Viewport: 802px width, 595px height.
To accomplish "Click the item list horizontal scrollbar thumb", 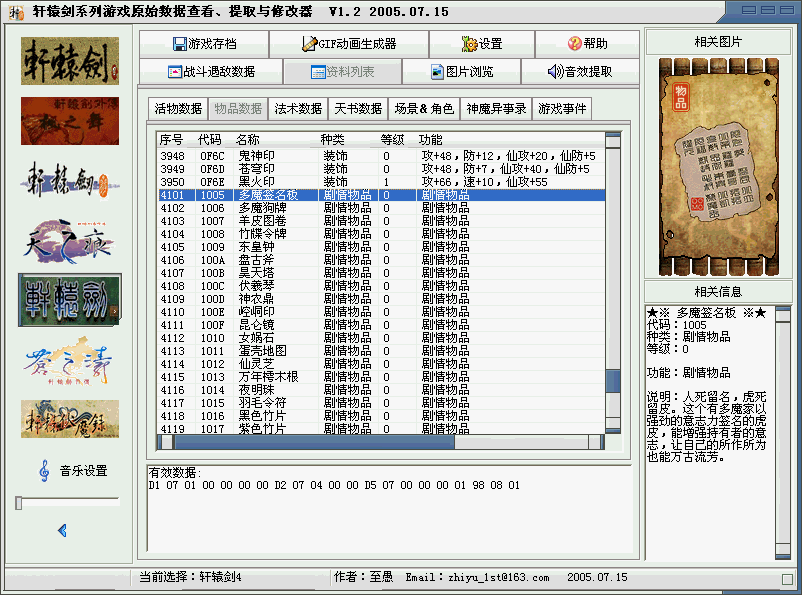I will click(x=314, y=443).
